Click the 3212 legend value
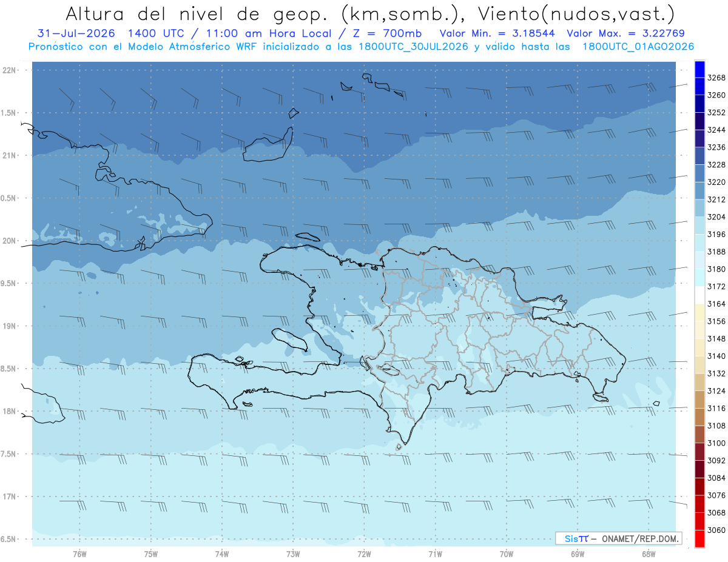 pos(716,199)
